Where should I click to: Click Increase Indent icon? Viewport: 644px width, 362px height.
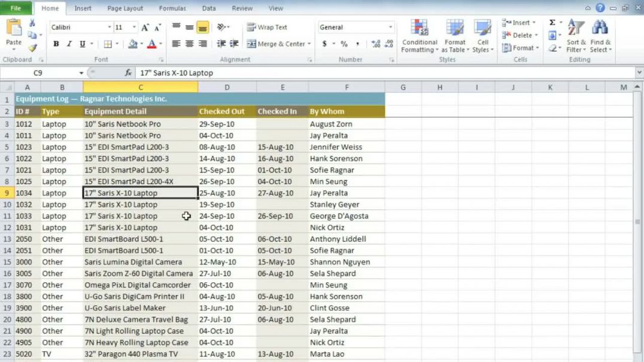click(x=234, y=44)
